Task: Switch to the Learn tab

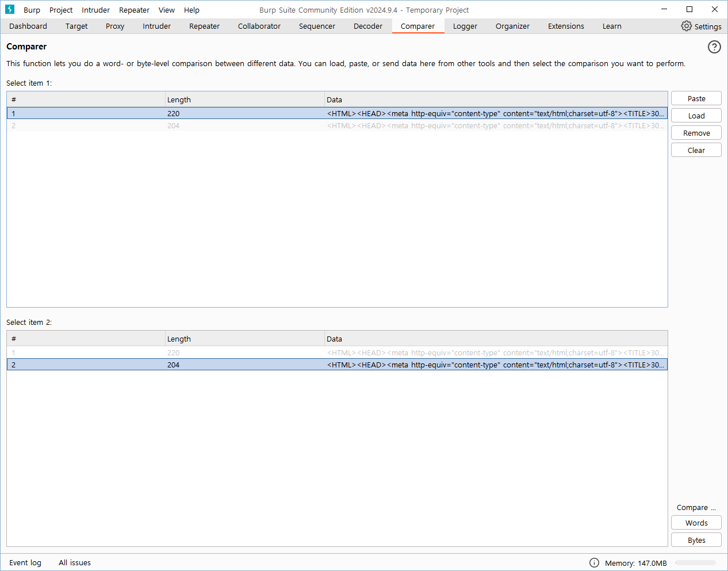Action: click(612, 26)
